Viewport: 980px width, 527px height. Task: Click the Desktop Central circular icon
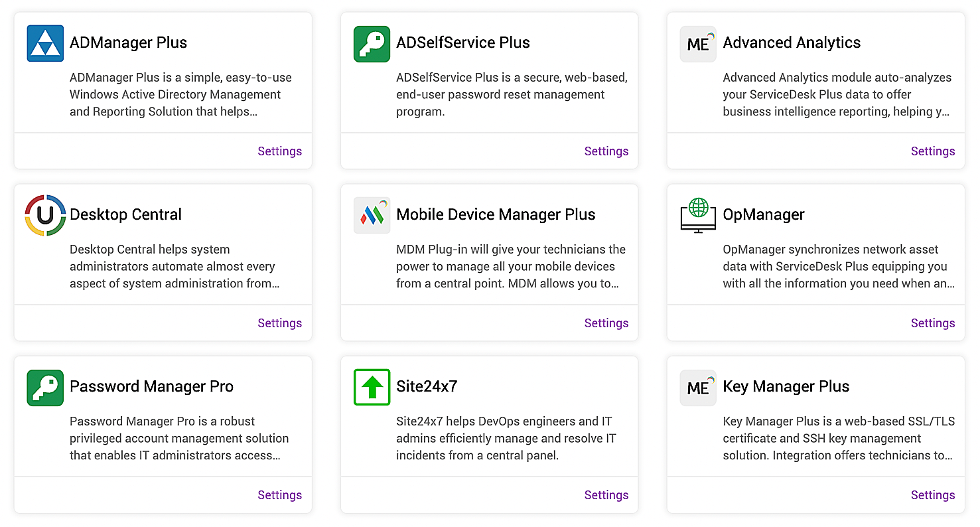tap(45, 215)
